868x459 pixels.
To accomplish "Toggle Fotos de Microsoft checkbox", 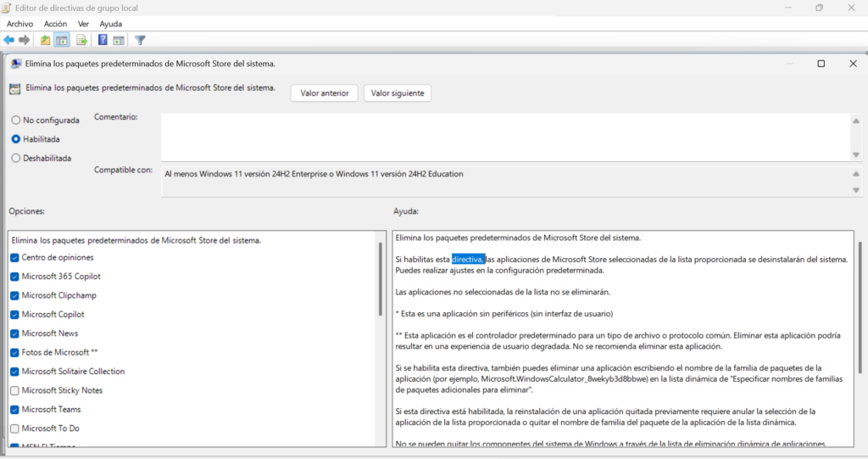I will pos(15,353).
